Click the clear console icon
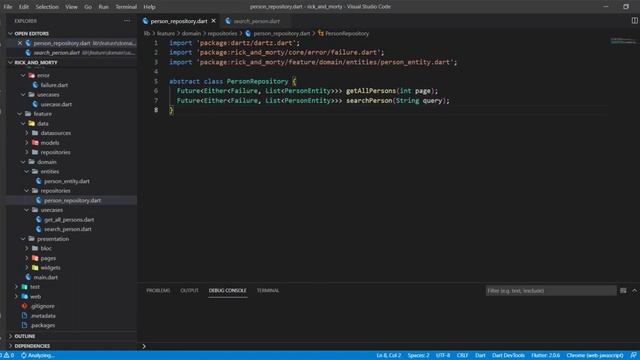Image resolution: width=640 pixels, height=360 pixels. click(x=623, y=291)
